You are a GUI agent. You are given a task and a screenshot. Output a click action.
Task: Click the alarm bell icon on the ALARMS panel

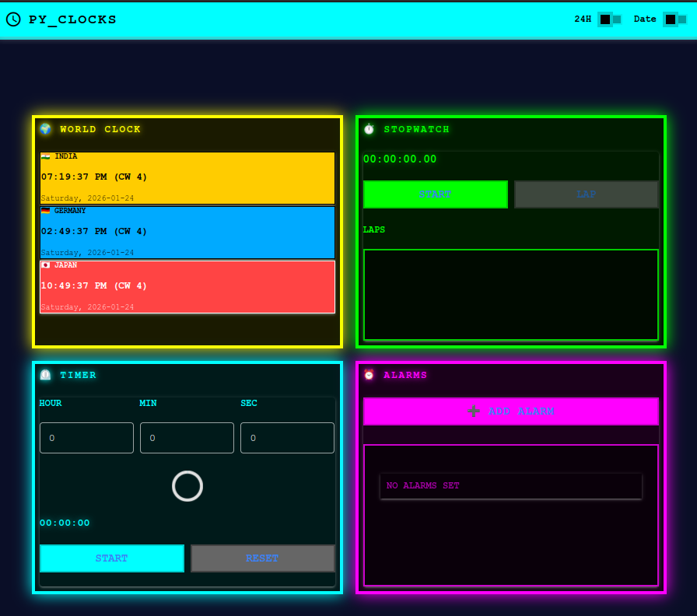pos(369,375)
